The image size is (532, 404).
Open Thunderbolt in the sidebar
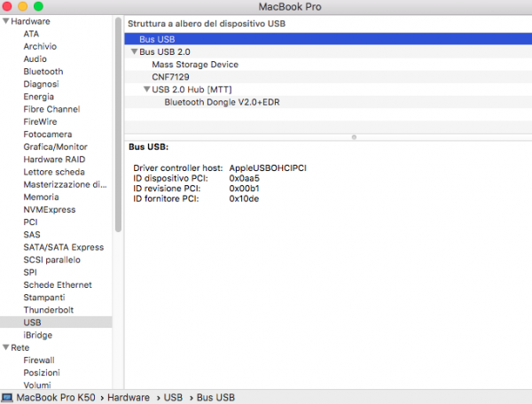pyautogui.click(x=49, y=310)
